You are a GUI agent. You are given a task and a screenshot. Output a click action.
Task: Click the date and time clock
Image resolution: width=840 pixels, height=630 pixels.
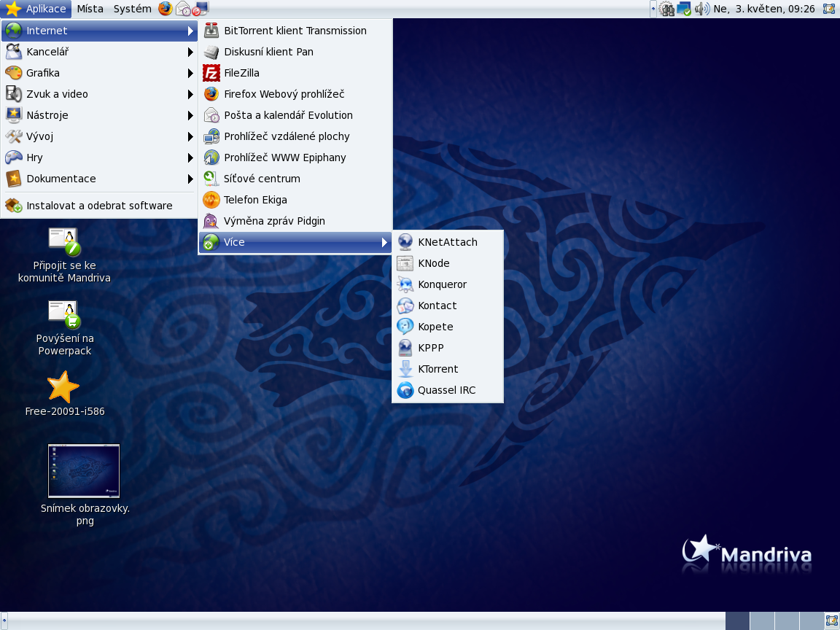pos(764,9)
